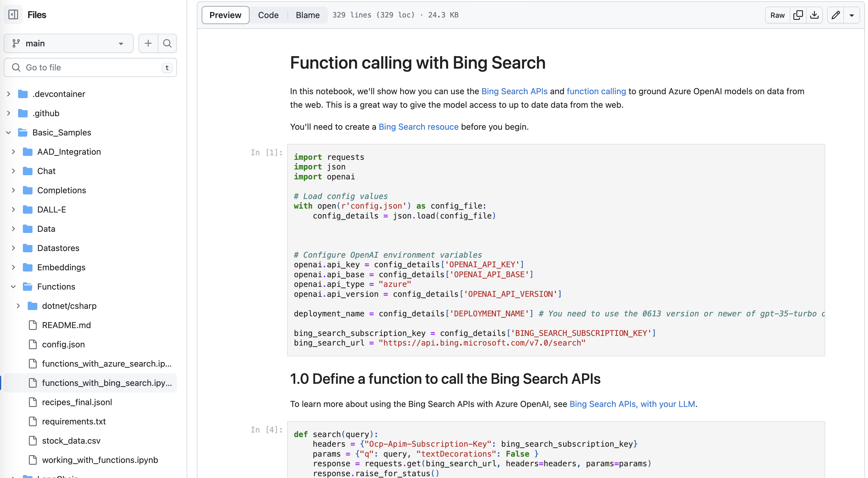Expand the AAD_Integration folder chevron
The image size is (868, 478).
[x=14, y=151]
